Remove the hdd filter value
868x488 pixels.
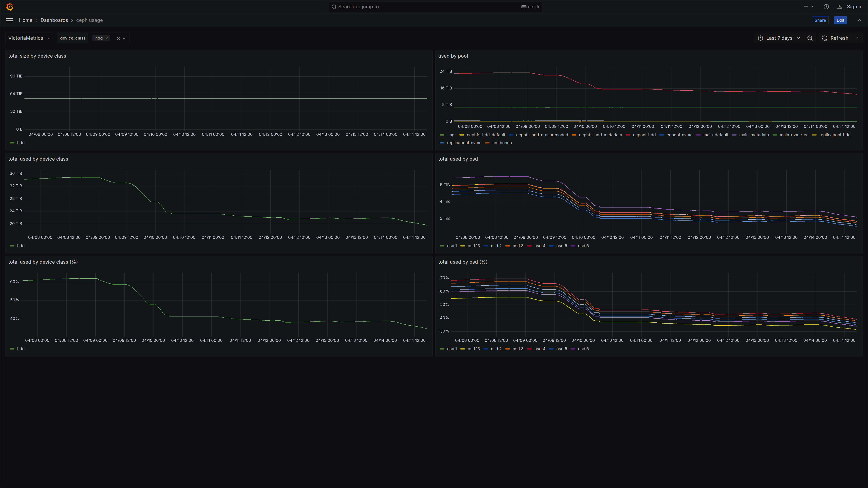pyautogui.click(x=106, y=38)
